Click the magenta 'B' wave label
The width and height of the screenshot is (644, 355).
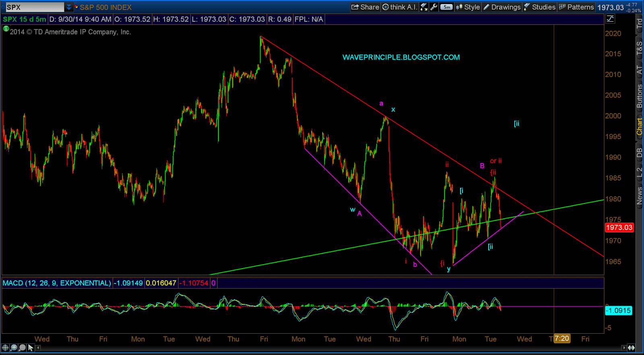[x=482, y=166]
